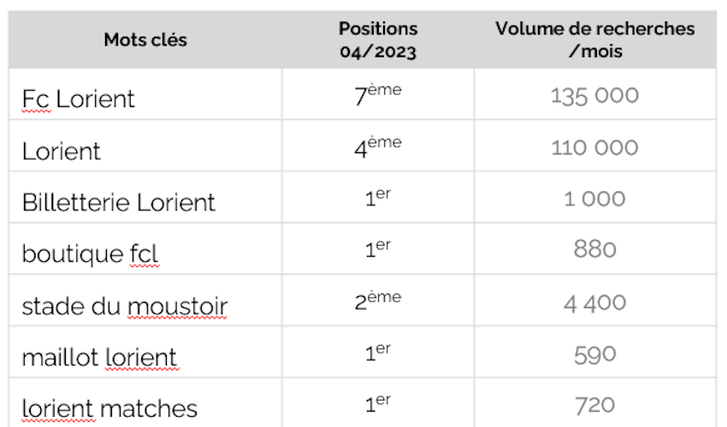Select the 880 volume cell
Viewport: 727px width, 427px height.
click(594, 251)
